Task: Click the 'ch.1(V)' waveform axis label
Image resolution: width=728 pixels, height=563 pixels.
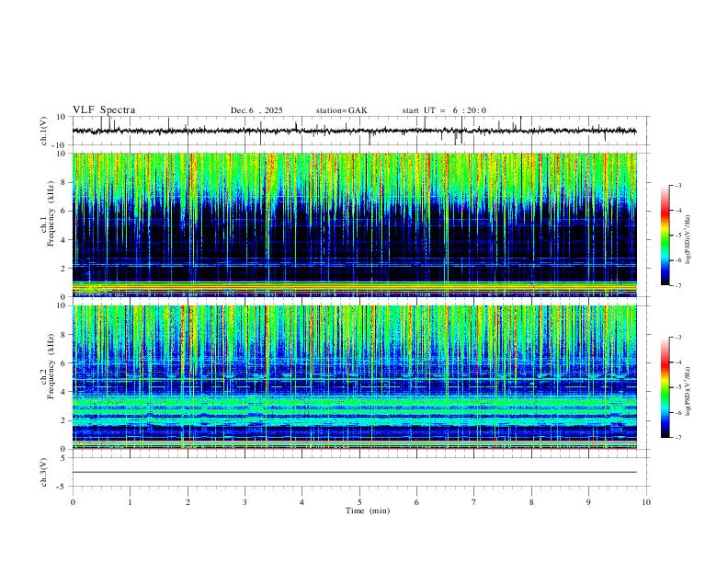Action: 44,131
